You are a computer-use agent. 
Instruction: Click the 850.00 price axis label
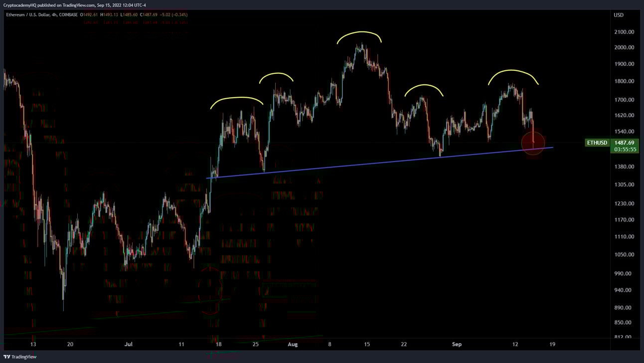coord(623,323)
